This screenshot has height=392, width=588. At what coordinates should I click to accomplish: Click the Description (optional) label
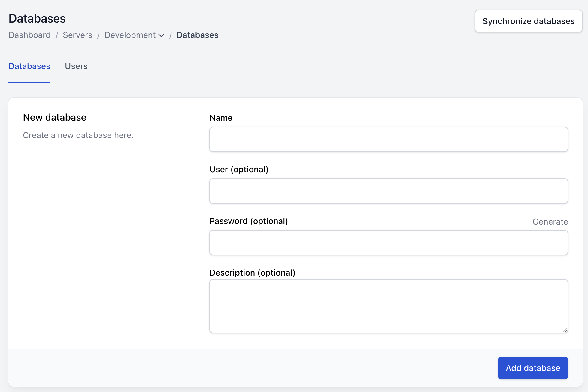pos(252,273)
